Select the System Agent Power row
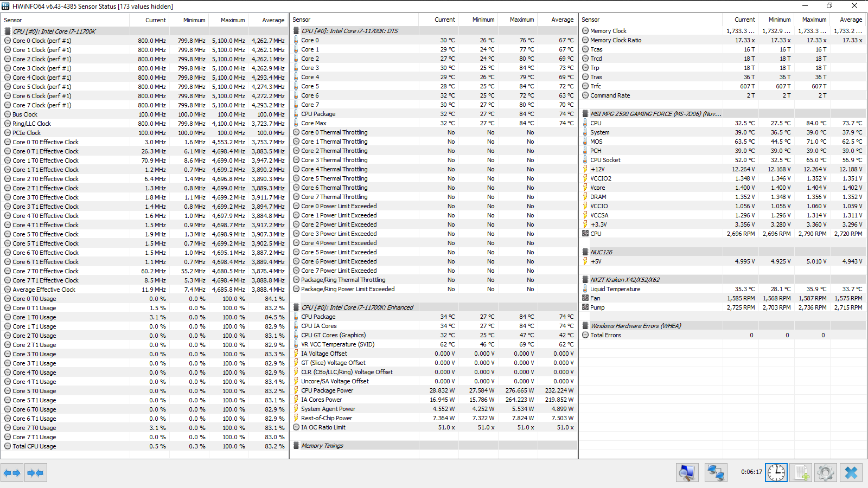The image size is (868, 488). coord(434,409)
